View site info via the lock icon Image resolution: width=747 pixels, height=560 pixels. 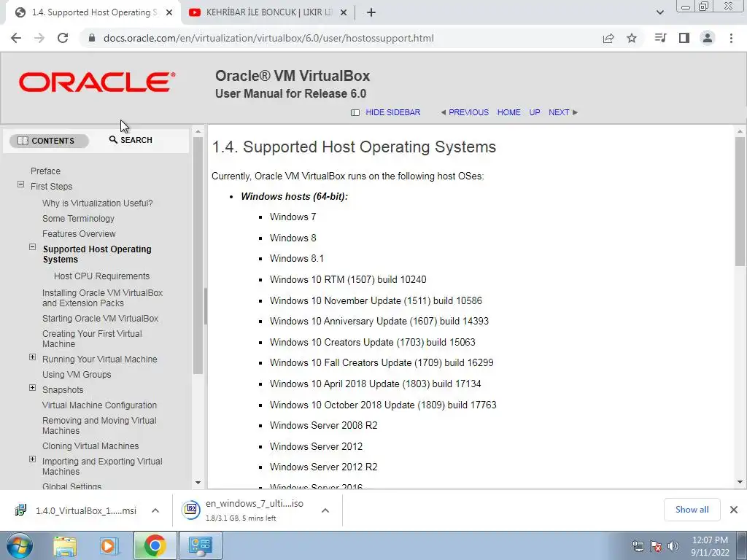tap(92, 38)
